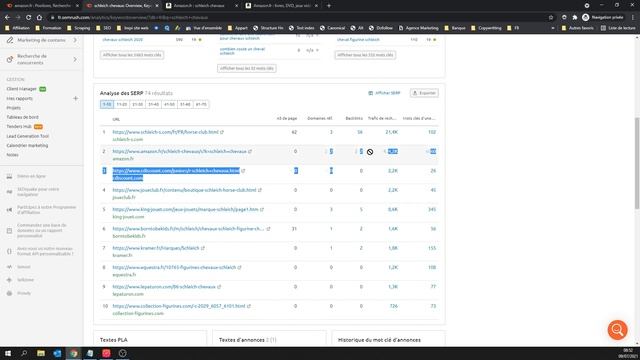Open Notes in the sidebar

(x=12, y=155)
